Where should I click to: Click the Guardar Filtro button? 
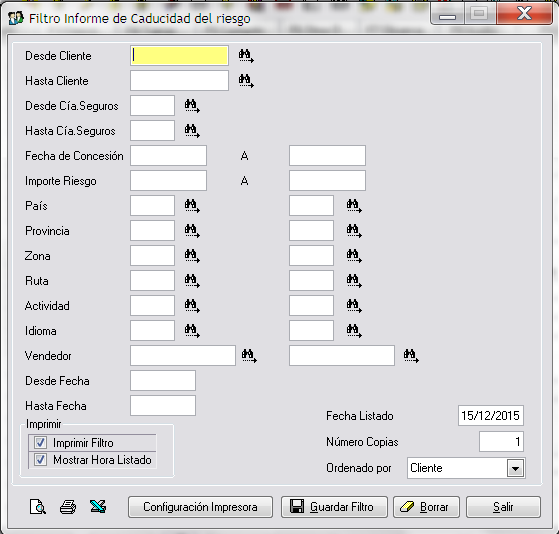pos(334,507)
